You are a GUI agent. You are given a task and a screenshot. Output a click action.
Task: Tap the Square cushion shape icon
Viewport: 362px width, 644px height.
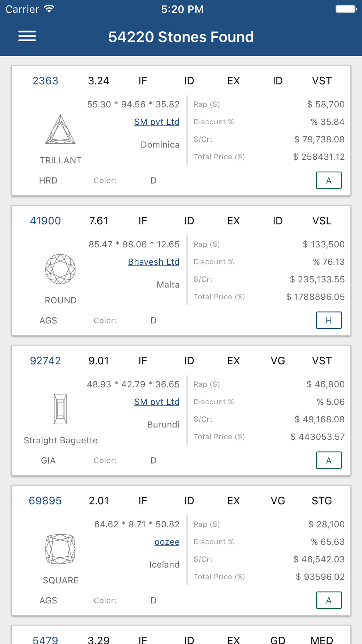tap(60, 549)
